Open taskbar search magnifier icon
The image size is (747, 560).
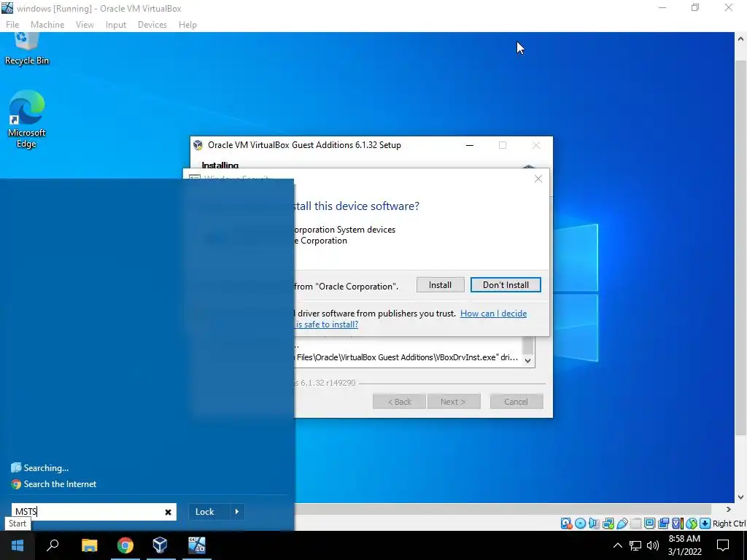[x=53, y=545]
